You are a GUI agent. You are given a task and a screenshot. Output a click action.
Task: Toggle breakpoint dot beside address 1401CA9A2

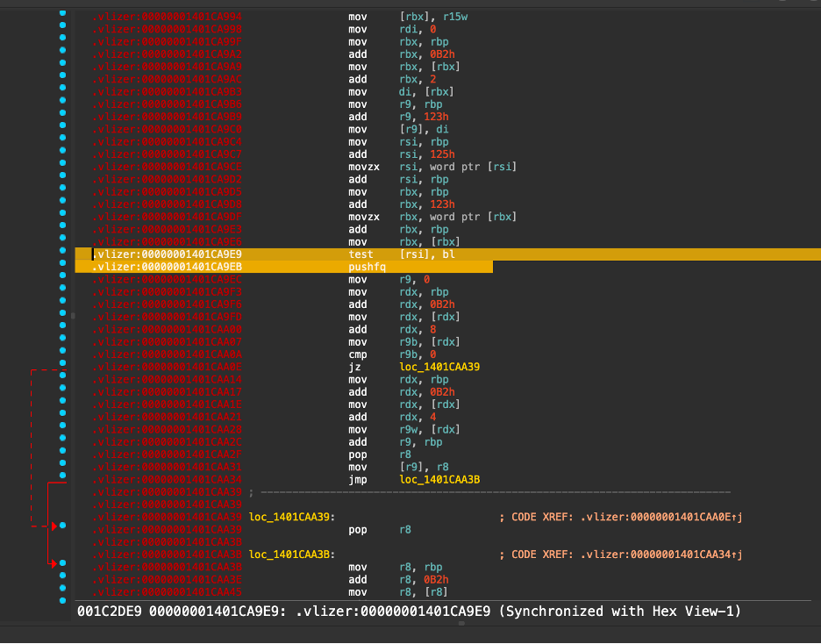63,50
